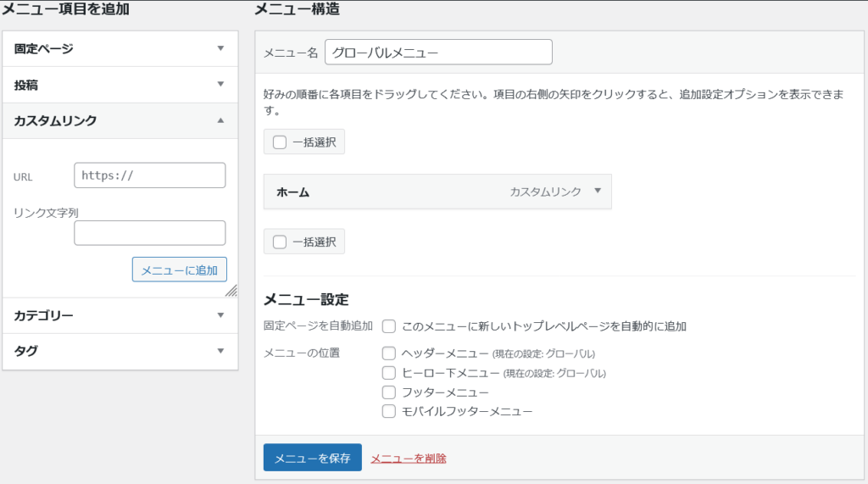Check the bottom 一括選択 checkbox
Screen dimensions: 868x484
coord(280,242)
